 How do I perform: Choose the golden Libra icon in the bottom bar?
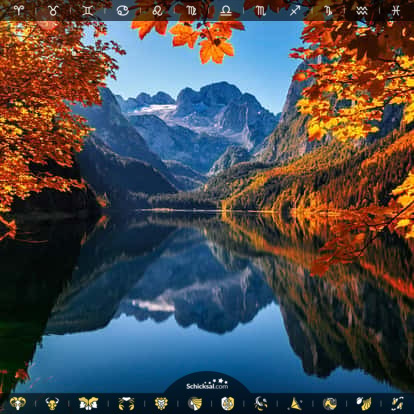coord(228,403)
